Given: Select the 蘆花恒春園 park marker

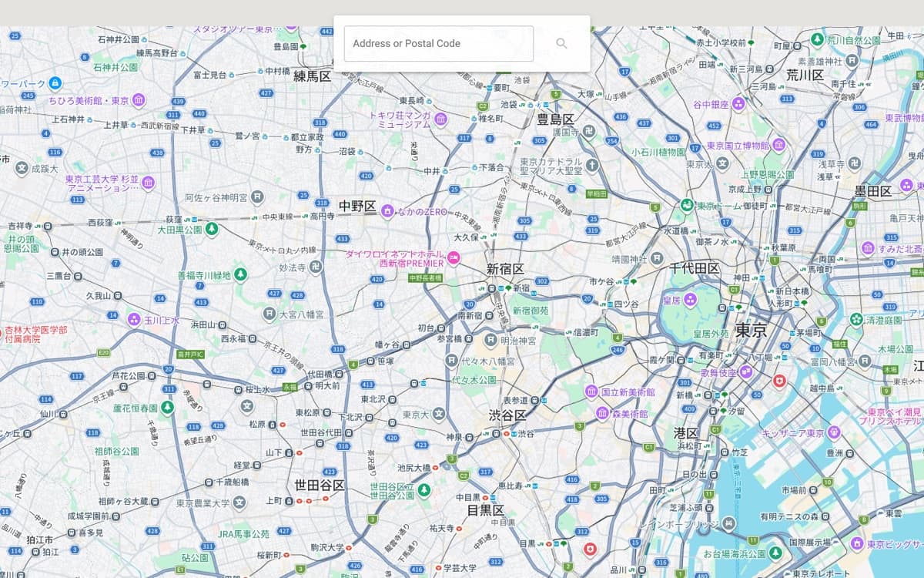Looking at the screenshot, I should coord(167,407).
